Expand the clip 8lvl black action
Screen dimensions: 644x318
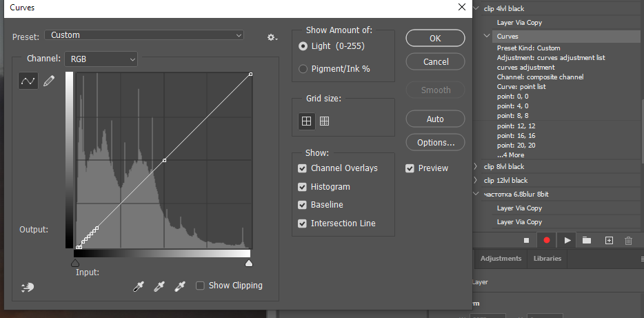point(476,166)
